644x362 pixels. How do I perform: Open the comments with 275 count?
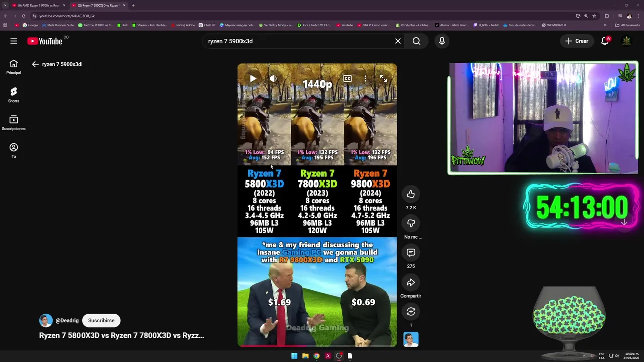(x=411, y=253)
